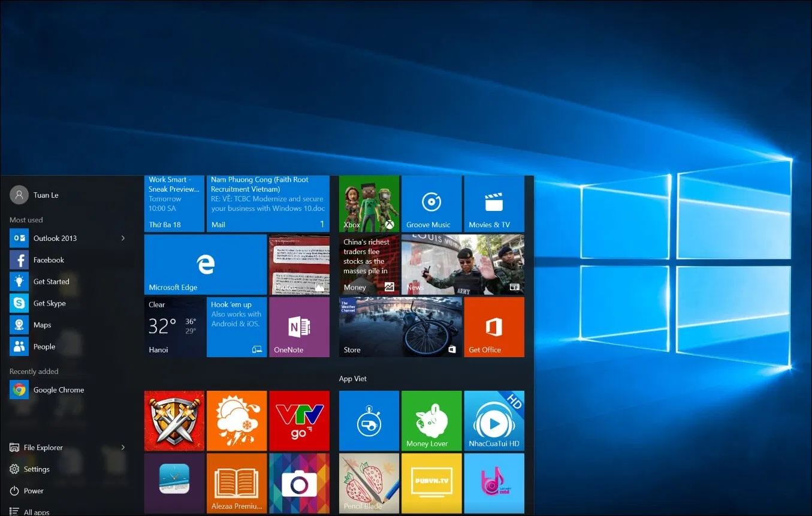Screen dimensions: 812x516
Task: Open Microsoft Edge from its tile
Action: (205, 264)
